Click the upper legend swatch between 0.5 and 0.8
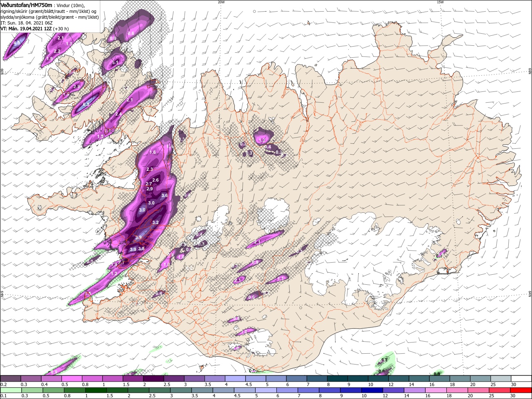Screen dimensions: 532x399 (x=71, y=379)
